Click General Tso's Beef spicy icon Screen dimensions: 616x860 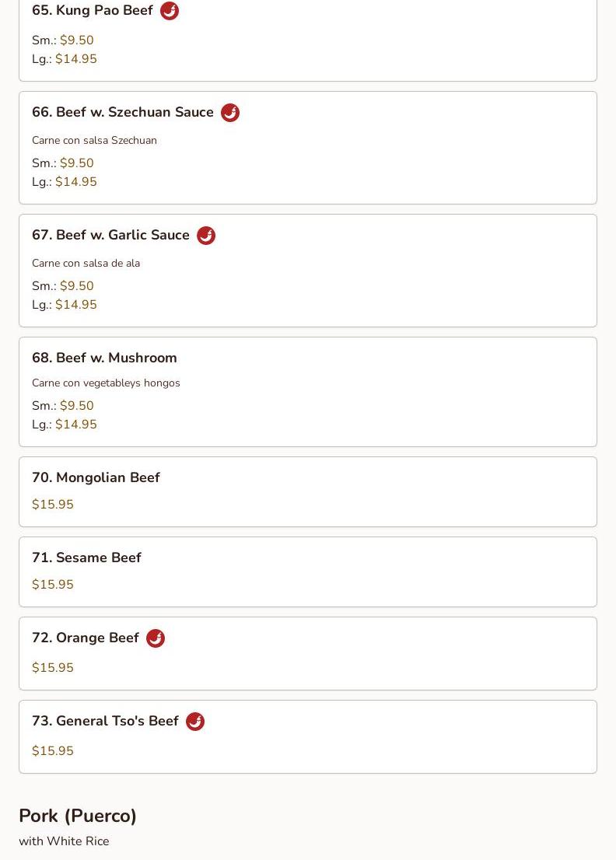coord(194,722)
